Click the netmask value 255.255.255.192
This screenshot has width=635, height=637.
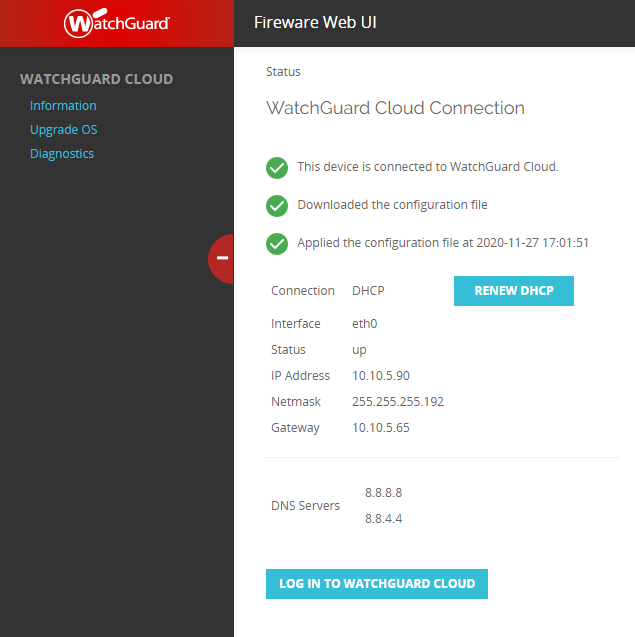pos(398,401)
